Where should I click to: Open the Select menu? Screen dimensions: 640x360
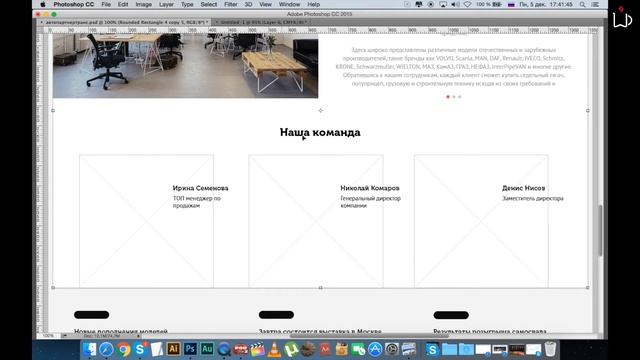click(209, 4)
